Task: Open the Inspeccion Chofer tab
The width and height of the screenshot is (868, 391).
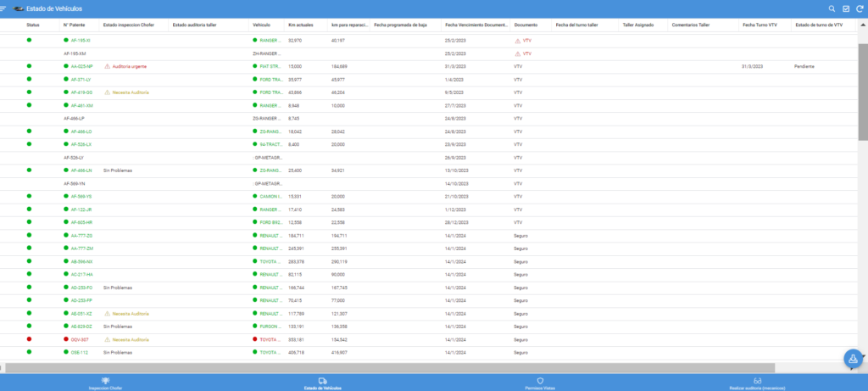Action: point(105,383)
